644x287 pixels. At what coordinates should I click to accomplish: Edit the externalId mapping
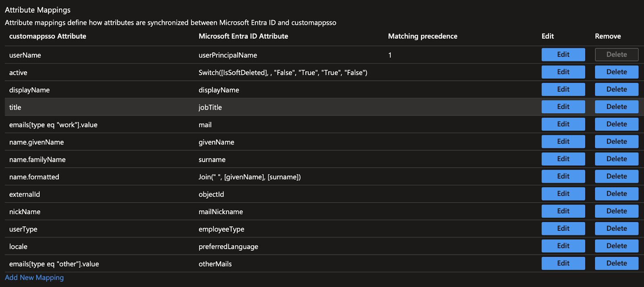[x=563, y=194]
